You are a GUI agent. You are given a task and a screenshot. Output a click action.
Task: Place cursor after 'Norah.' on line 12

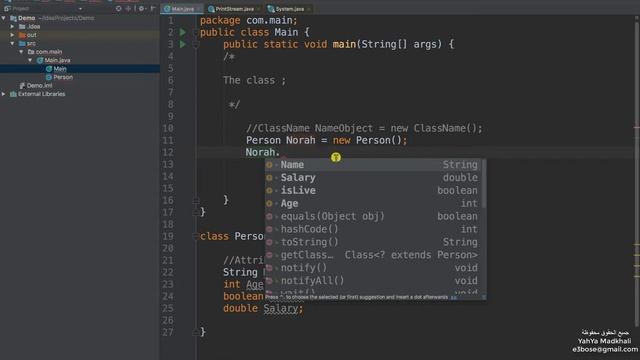(281, 152)
